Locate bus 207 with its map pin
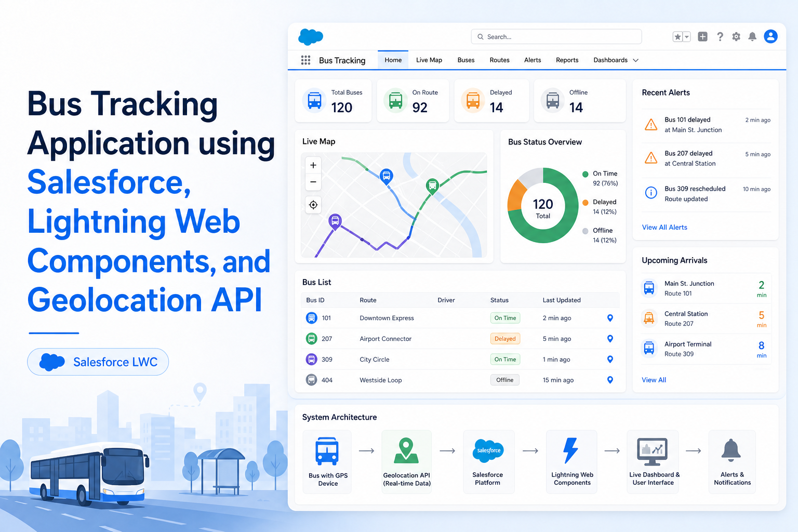Image resolution: width=798 pixels, height=532 pixels. 610,339
